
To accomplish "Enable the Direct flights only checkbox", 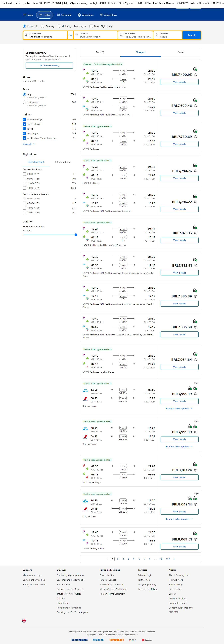I will [x=91, y=26].
